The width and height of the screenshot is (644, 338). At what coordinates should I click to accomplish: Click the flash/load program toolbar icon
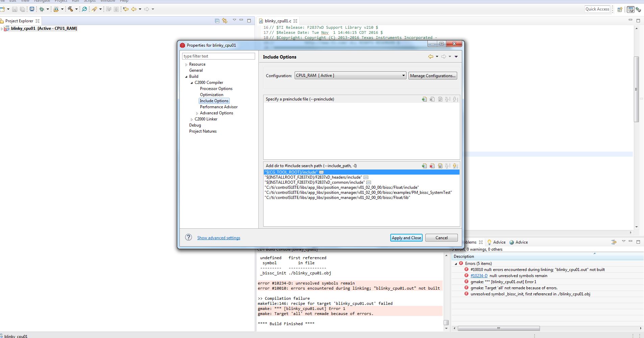click(x=56, y=9)
